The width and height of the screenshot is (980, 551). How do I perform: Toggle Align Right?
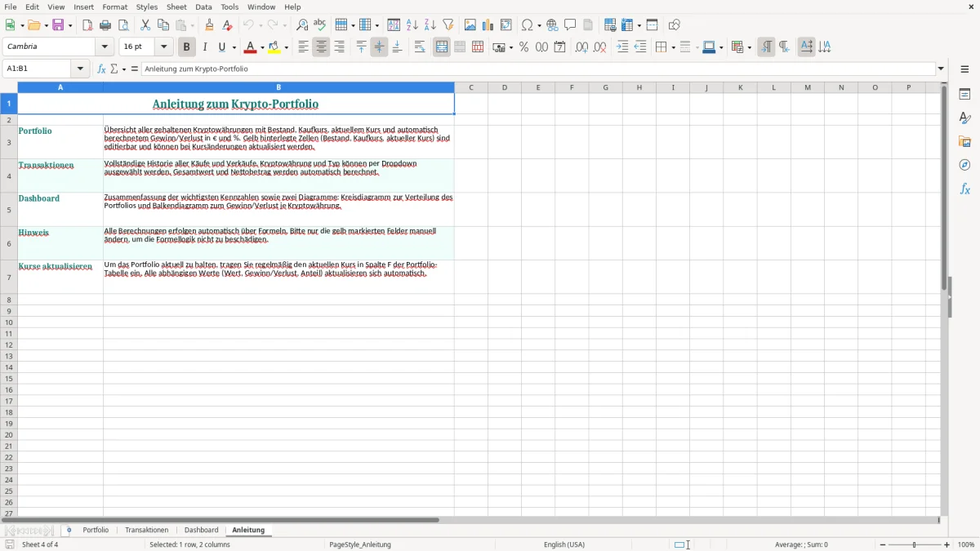(x=339, y=47)
